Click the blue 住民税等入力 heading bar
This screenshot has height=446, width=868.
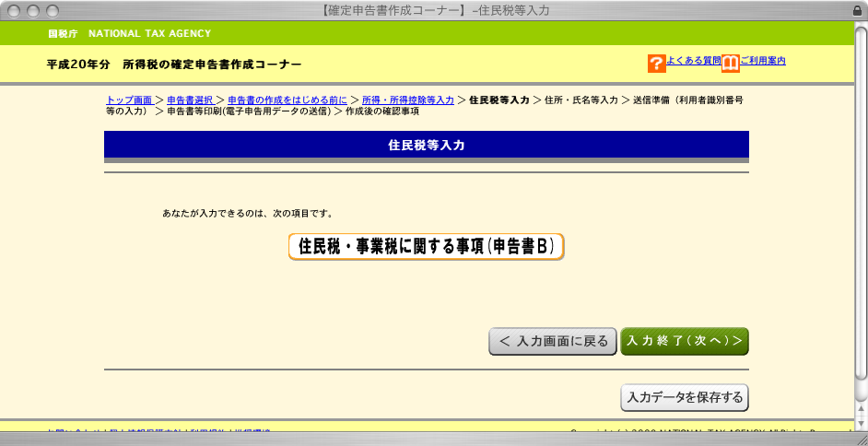point(426,145)
